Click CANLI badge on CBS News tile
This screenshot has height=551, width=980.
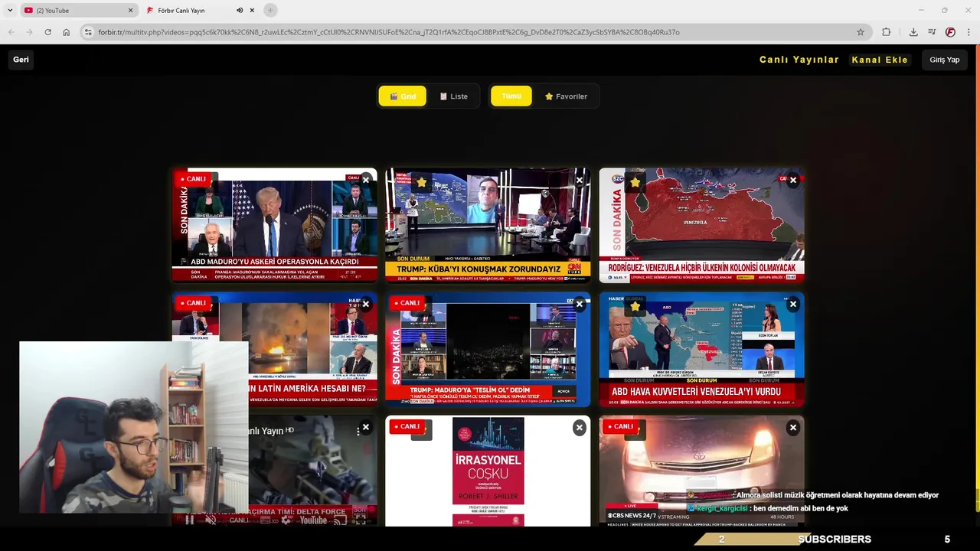(619, 426)
